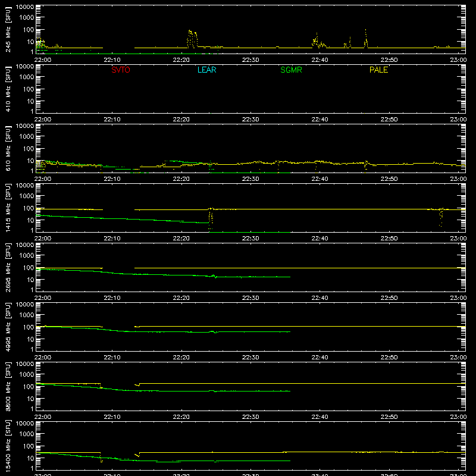The width and height of the screenshot is (476, 476).
Task: Click 22:00 tick under the 245 MHz panel
Action: pyautogui.click(x=43, y=60)
